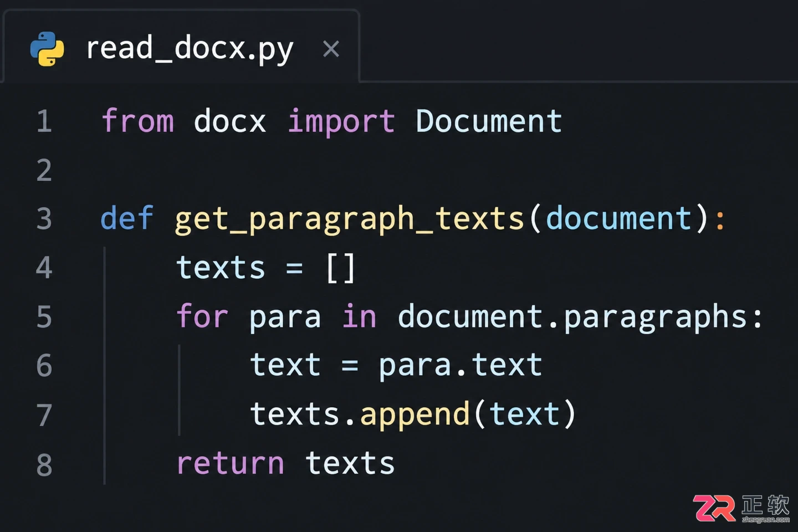Click the 'get_paragraph_texts' function name
This screenshot has width=798, height=532.
click(x=350, y=219)
